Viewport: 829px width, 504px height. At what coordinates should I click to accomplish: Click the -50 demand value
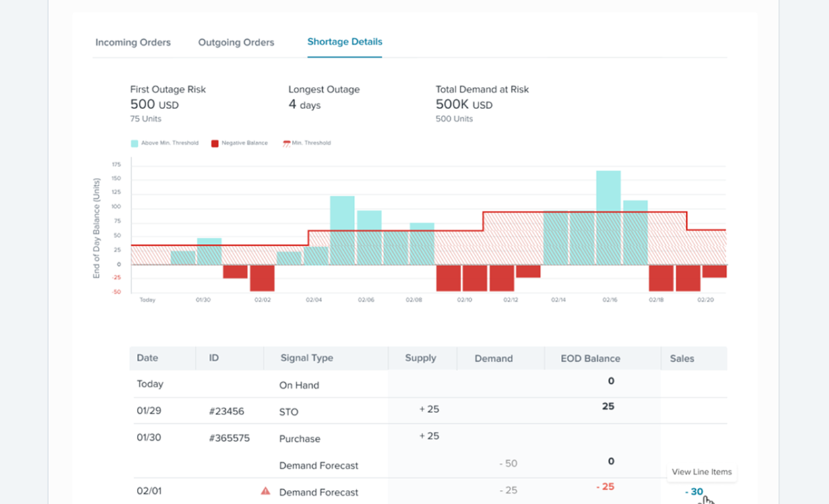tap(508, 464)
